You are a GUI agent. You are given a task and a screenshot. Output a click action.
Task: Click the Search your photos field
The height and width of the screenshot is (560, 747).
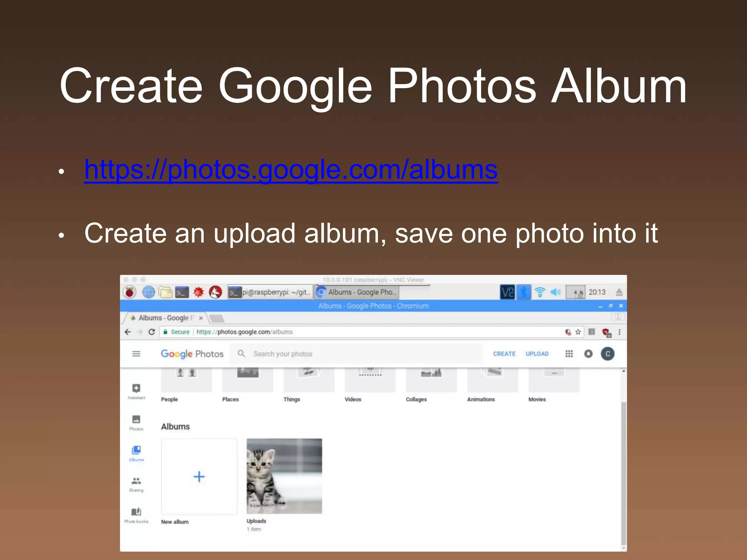click(x=356, y=354)
